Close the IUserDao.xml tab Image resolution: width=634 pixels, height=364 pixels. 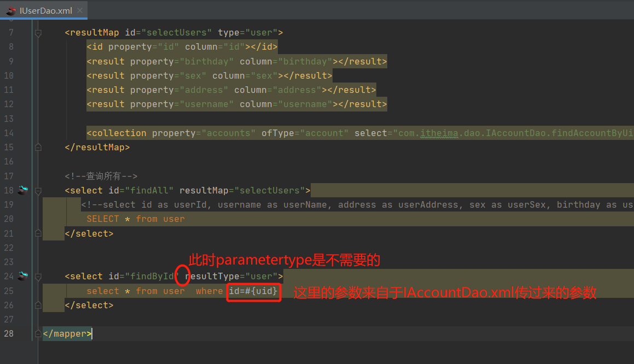(80, 10)
